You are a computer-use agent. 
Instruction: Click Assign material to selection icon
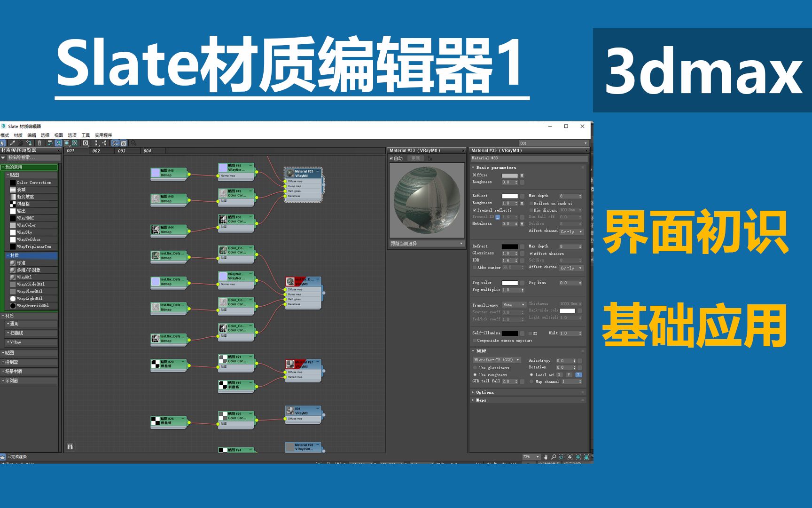pyautogui.click(x=29, y=143)
